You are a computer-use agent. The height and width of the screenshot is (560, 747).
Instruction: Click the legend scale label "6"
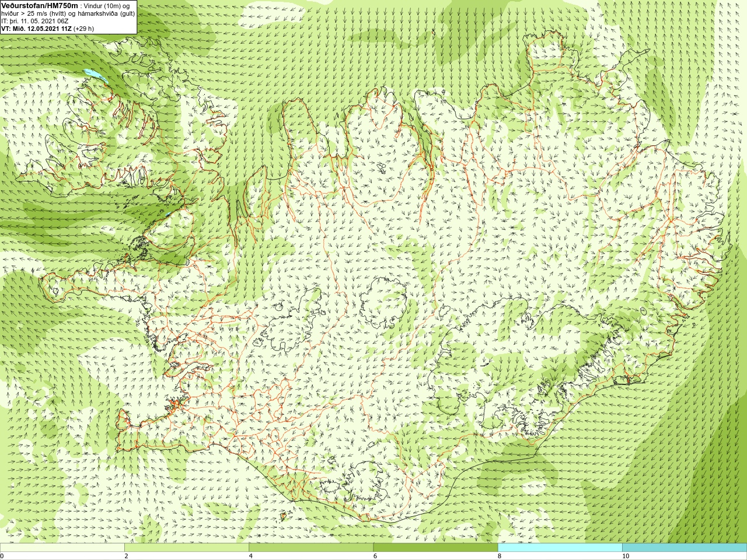pyautogui.click(x=375, y=556)
